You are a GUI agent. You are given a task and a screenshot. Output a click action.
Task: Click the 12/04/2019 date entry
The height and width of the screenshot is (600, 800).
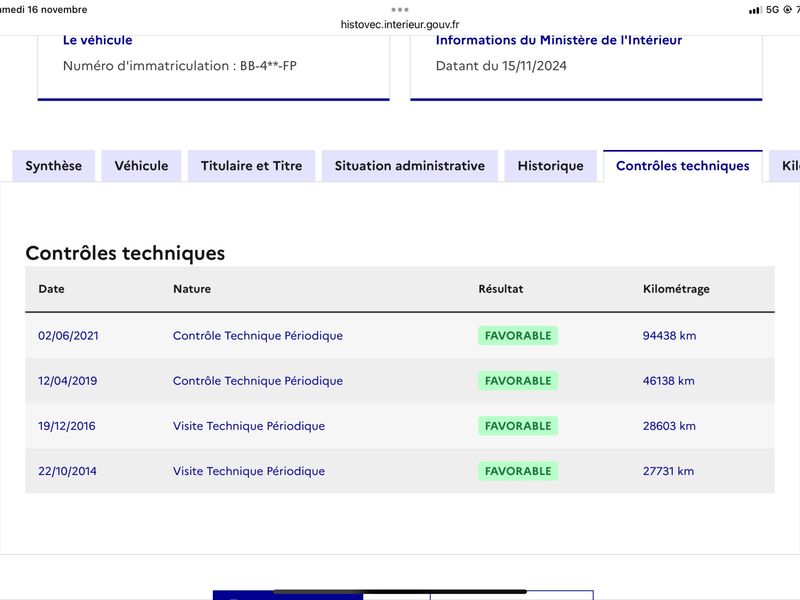[x=67, y=381]
